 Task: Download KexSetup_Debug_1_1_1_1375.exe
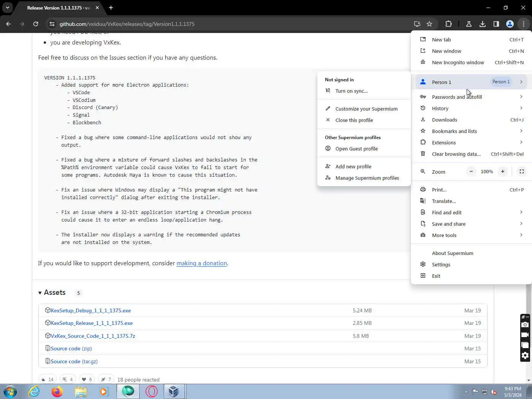coord(91,310)
